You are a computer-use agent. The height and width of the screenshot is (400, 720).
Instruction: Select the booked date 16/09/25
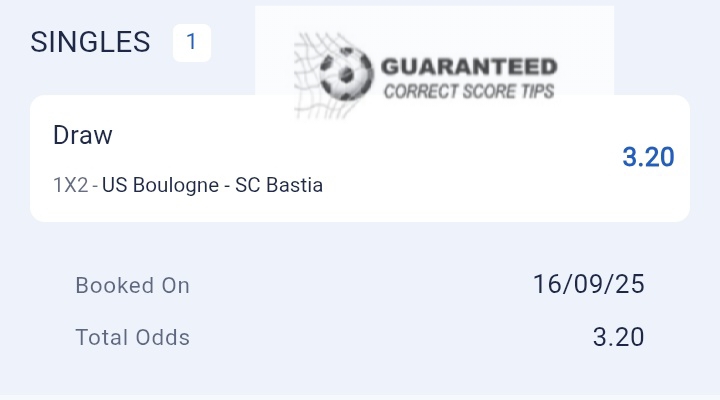588,284
